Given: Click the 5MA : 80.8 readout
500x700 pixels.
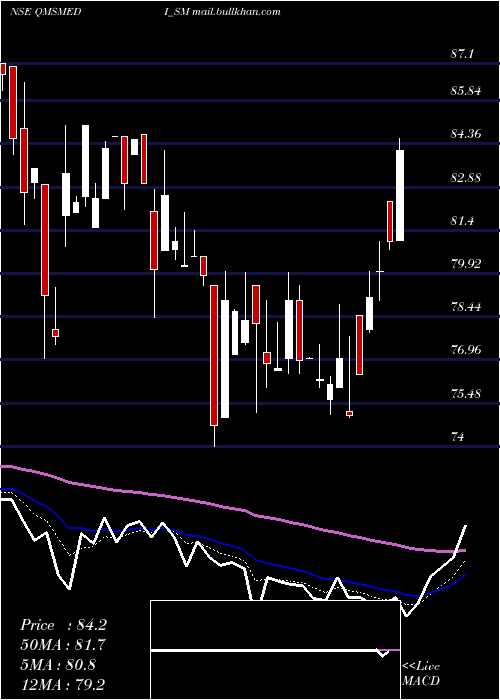Looking at the screenshot, I should click(58, 665).
